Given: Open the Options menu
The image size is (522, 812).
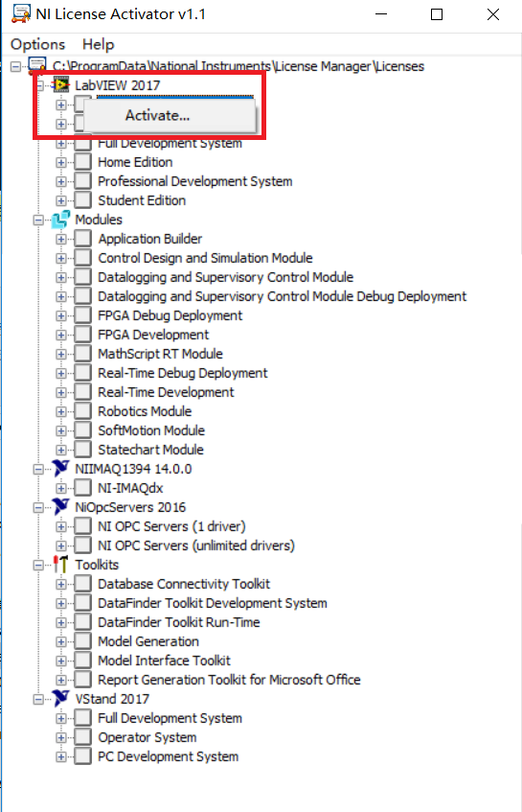Looking at the screenshot, I should coord(37,44).
